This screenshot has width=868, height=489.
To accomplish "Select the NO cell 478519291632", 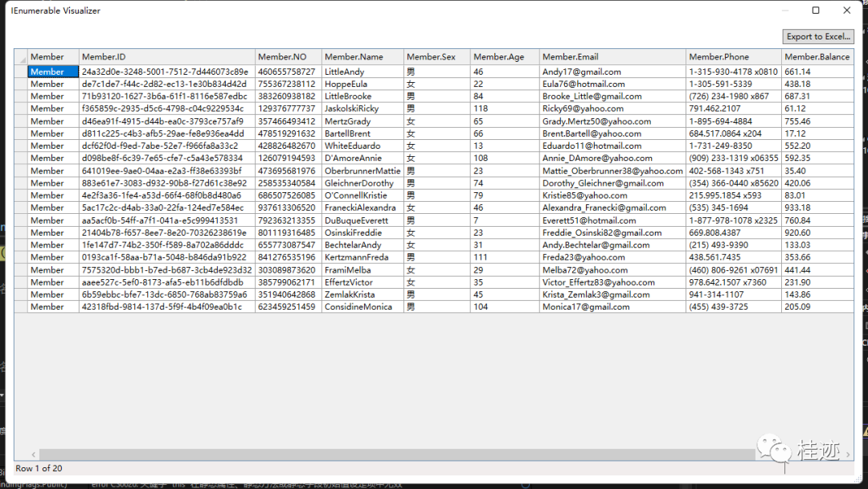I will pos(289,134).
